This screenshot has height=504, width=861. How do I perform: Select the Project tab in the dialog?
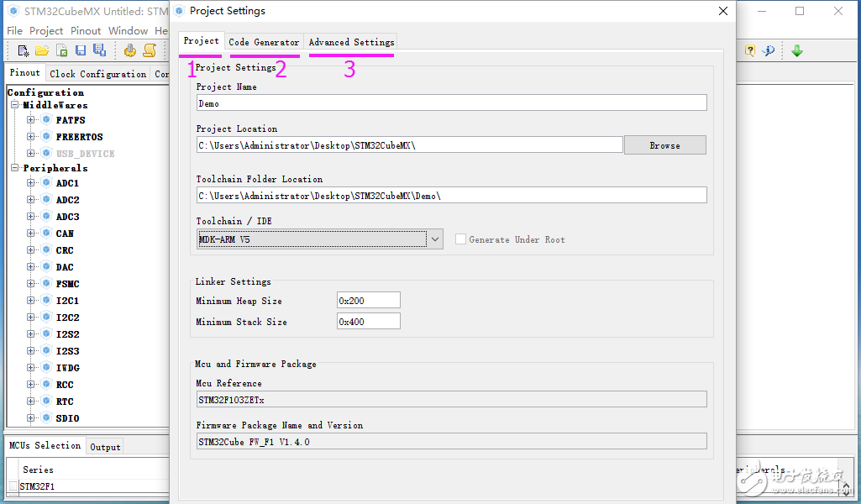click(x=201, y=40)
